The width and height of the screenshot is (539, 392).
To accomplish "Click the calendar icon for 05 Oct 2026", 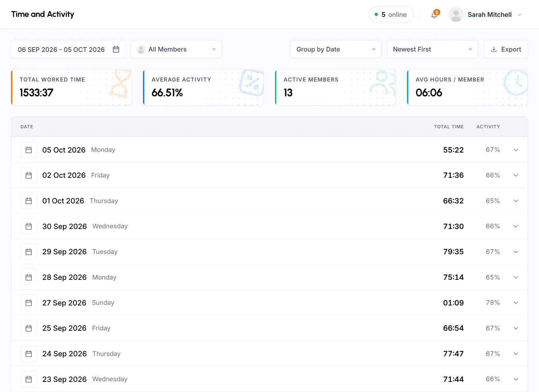I will pos(29,150).
